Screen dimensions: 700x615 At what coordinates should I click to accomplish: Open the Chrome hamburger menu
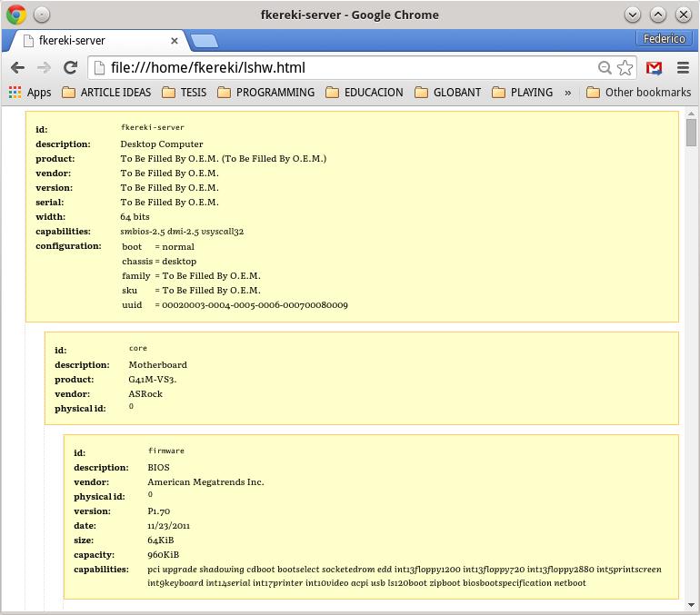[683, 67]
